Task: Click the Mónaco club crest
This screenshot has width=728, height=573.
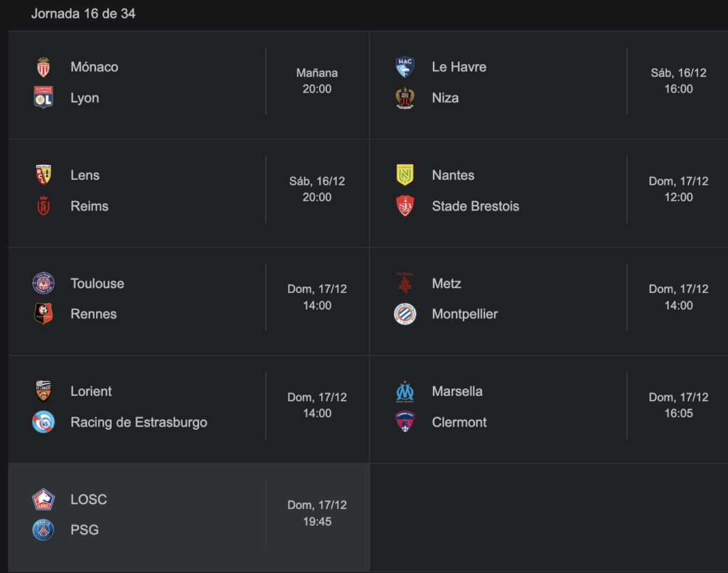Action: pyautogui.click(x=43, y=67)
